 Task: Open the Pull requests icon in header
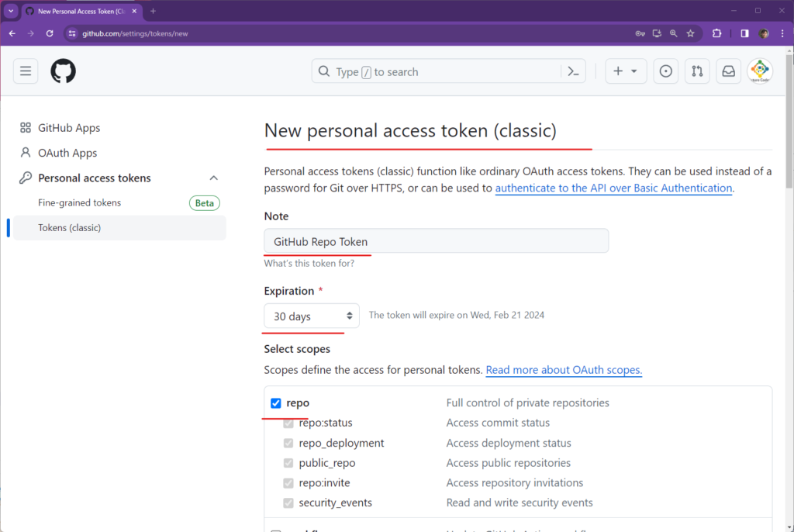697,71
